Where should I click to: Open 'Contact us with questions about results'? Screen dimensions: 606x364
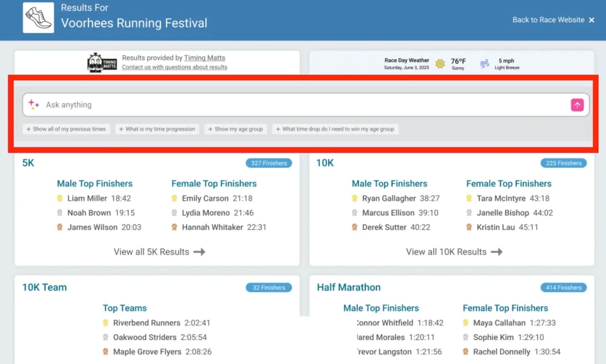[x=175, y=67]
